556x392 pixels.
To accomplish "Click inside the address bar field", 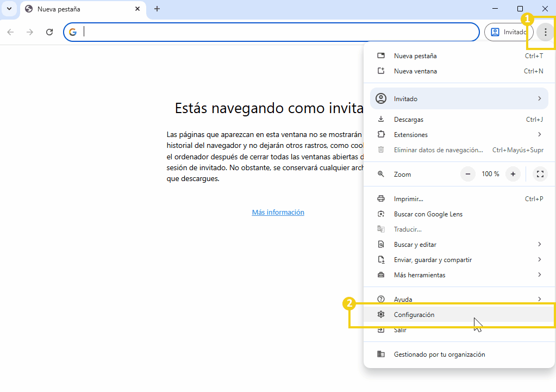I will (272, 32).
